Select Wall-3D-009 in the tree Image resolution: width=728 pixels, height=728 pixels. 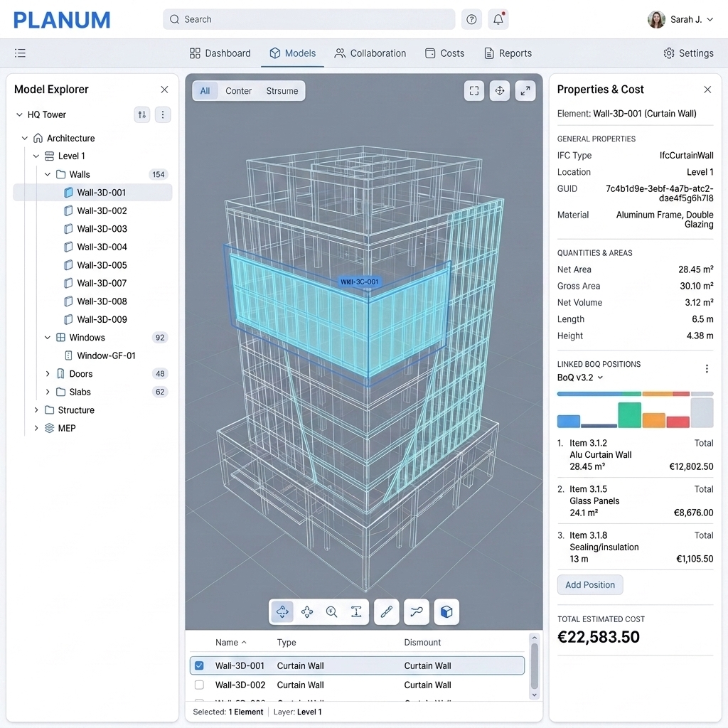[x=92, y=319]
